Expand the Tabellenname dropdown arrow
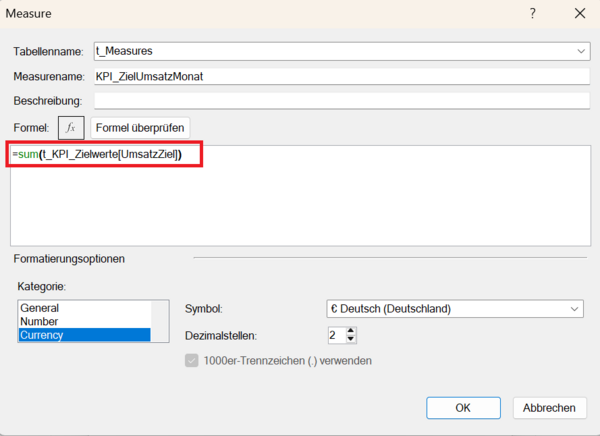The width and height of the screenshot is (600, 436). coord(582,51)
